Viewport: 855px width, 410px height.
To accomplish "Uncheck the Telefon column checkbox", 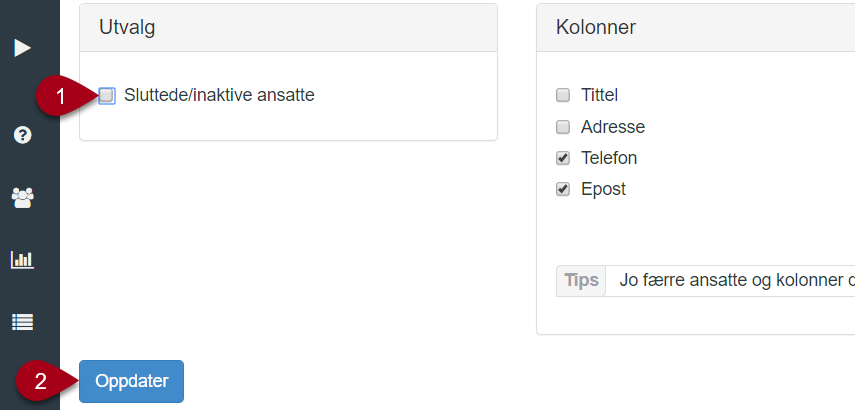I will click(563, 158).
